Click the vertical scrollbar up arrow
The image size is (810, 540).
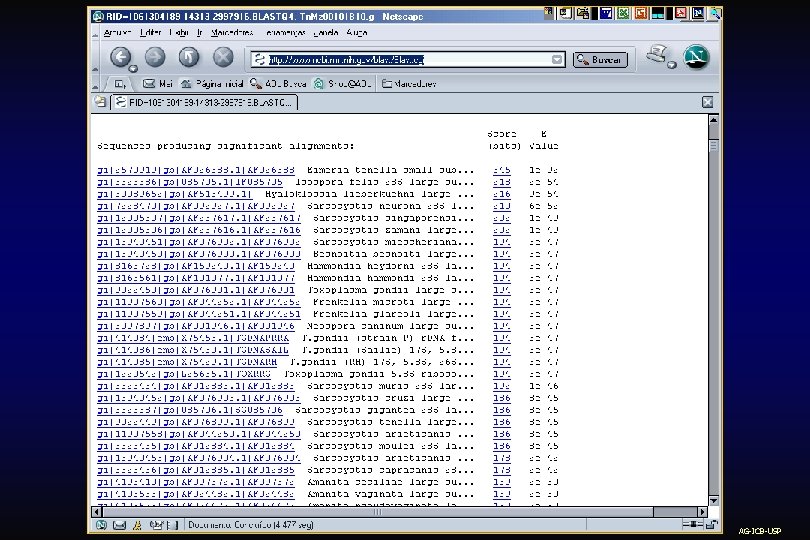coord(713,120)
